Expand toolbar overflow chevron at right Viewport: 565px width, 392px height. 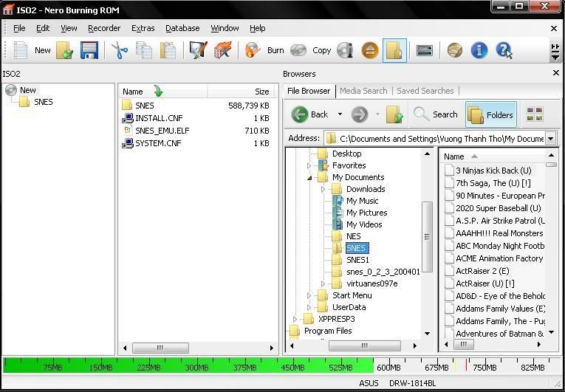pos(555,52)
